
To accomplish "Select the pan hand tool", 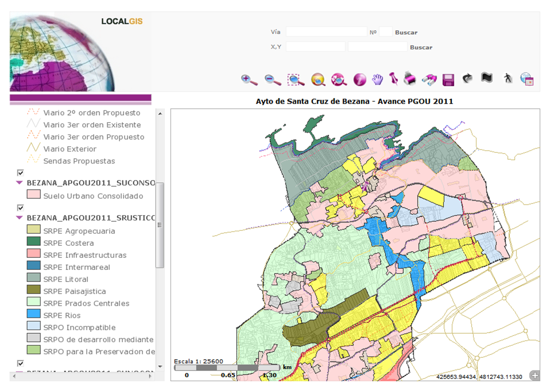I will tap(377, 79).
